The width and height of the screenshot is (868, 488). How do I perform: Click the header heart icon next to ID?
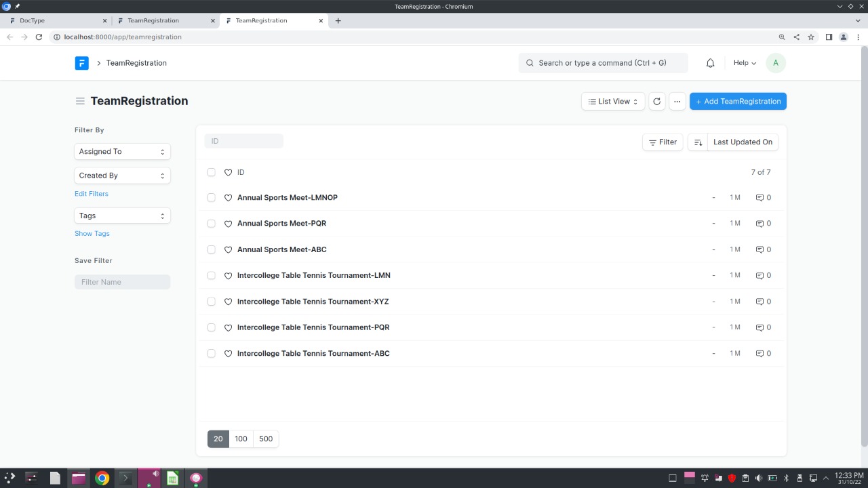pyautogui.click(x=228, y=173)
